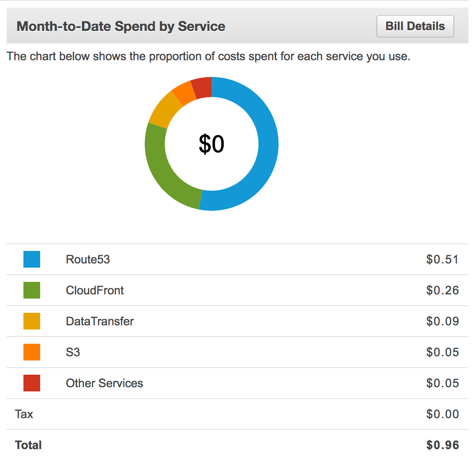
Task: Select the red Other Services donut segment
Action: [202, 88]
